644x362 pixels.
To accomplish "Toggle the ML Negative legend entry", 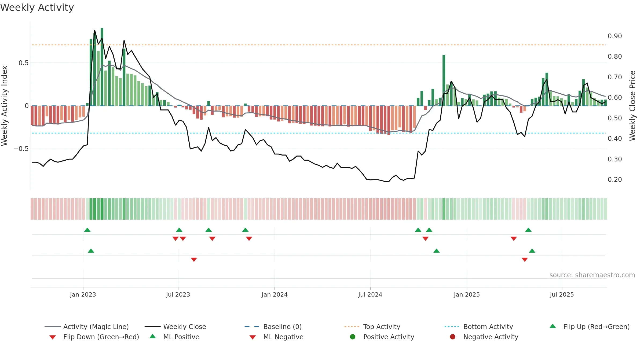I will [x=276, y=337].
